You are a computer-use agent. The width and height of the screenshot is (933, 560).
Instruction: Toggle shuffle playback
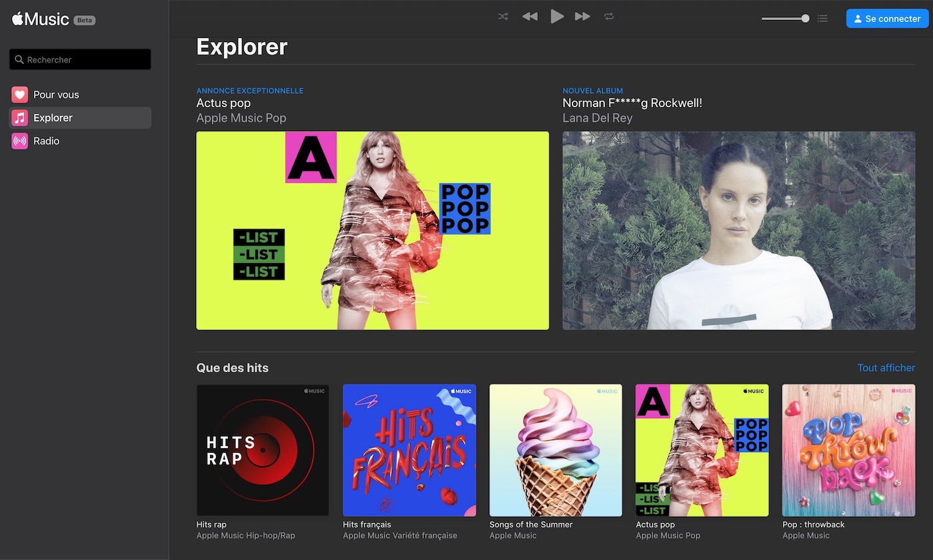503,17
